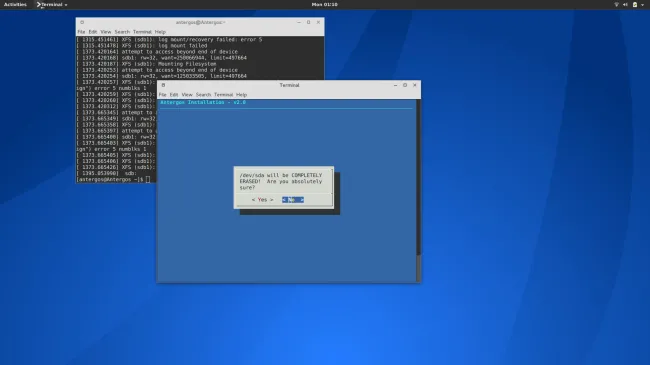Viewport: 650px width, 365px height.
Task: Open File menu in antergos@Antergos terminal
Action: pos(81,32)
